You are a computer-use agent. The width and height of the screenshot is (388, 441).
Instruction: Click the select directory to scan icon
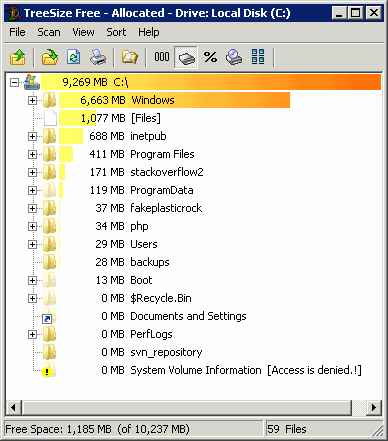pyautogui.click(x=50, y=57)
